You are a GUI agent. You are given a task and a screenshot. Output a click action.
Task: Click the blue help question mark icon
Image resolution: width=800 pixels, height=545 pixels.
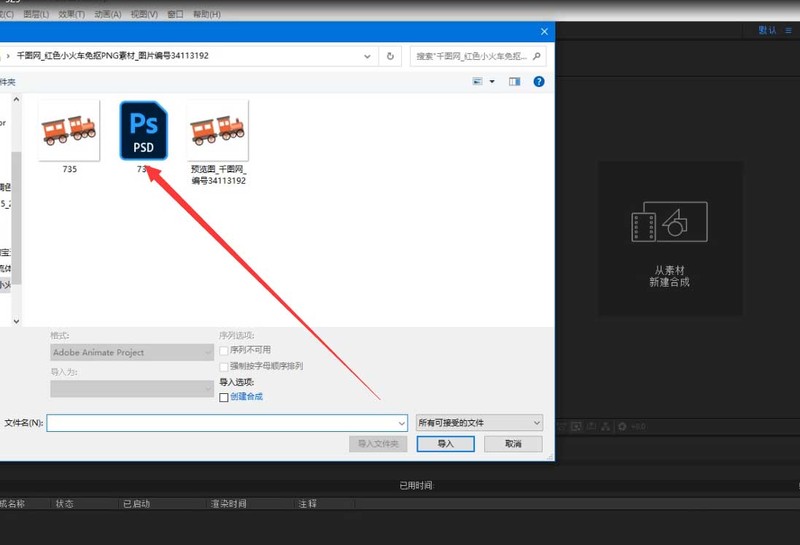(x=539, y=82)
